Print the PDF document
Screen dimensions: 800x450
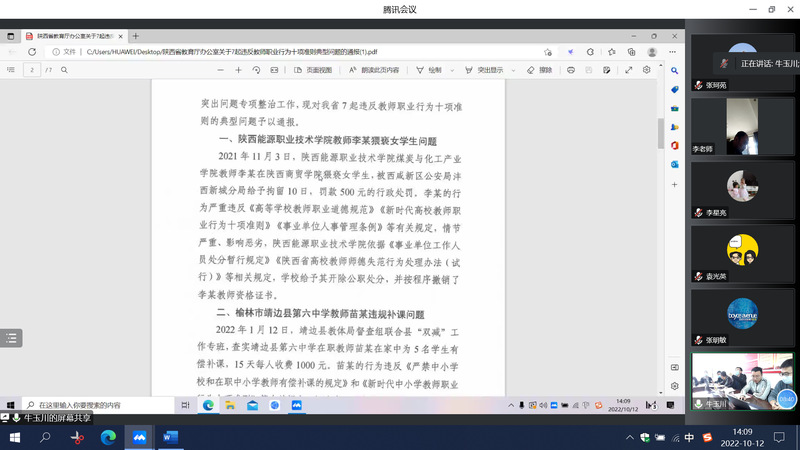point(571,70)
